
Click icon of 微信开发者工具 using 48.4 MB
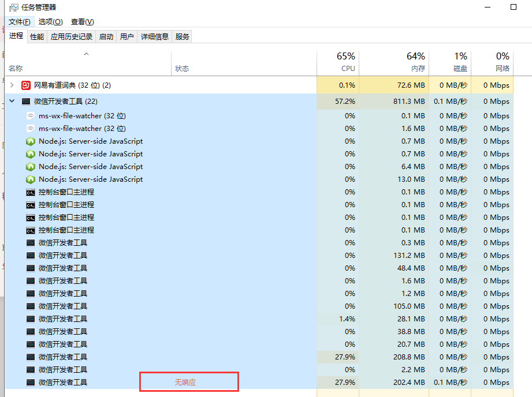[31, 268]
